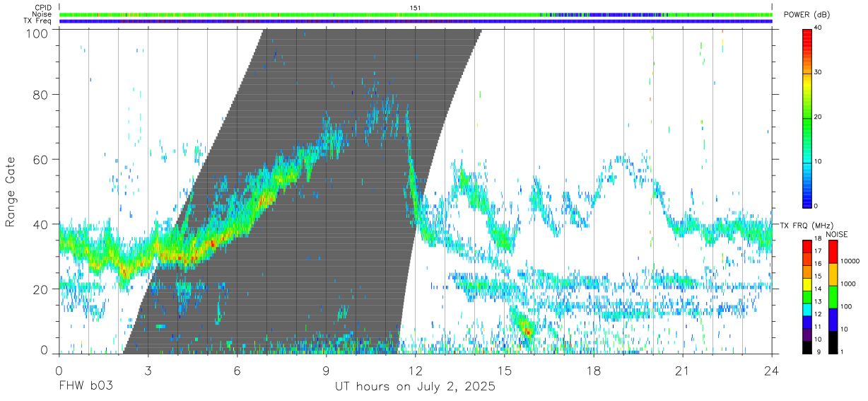Viewport: 868px width, 401px height.
Task: Click the POWER (dB) color bar
Action: click(807, 117)
